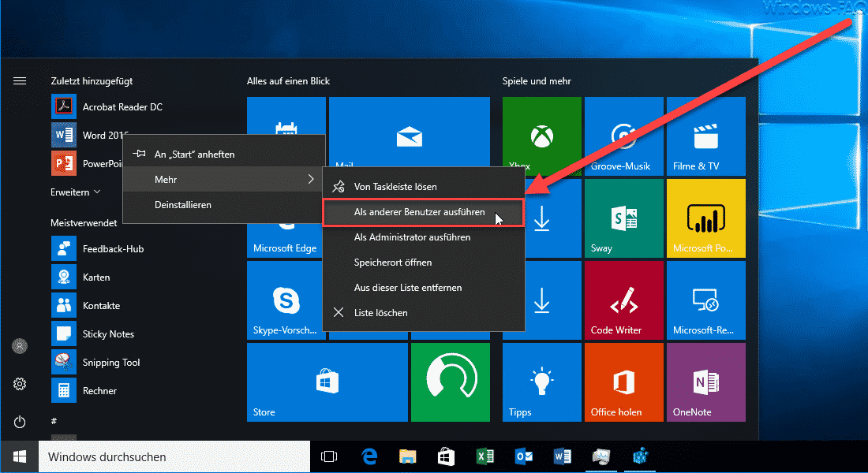Viewport: 868px width, 473px height.
Task: Select Aus dieser Liste entfernen
Action: (424, 288)
